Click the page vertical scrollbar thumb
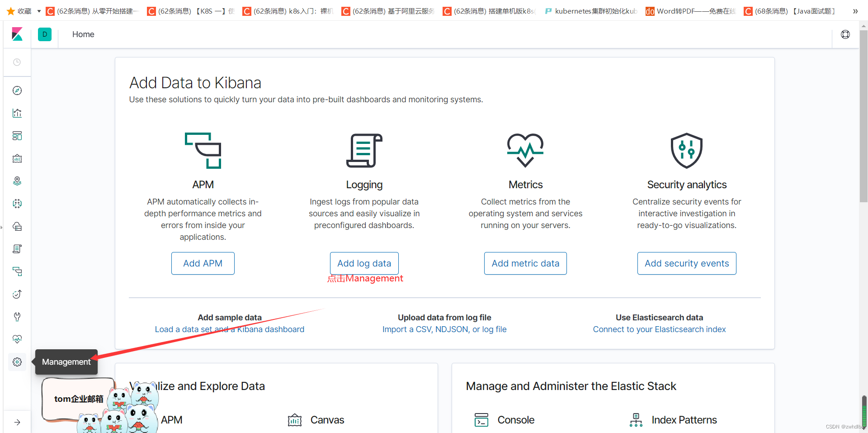 tap(863, 117)
